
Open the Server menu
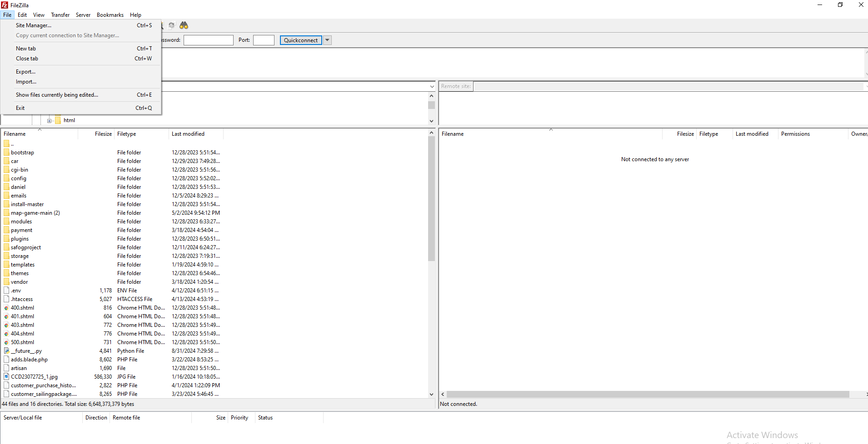point(83,15)
